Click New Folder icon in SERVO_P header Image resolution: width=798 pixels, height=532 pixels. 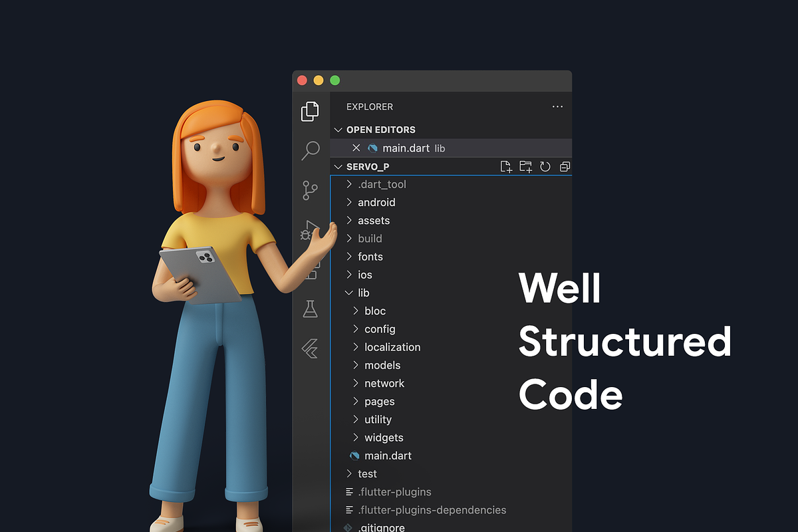[525, 166]
